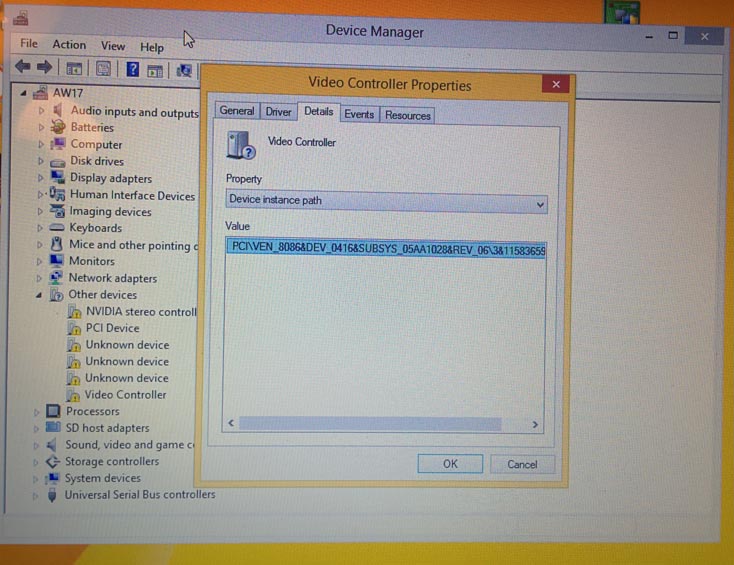Click the Display adapters category icon
Screen dimensions: 734x565
(58, 177)
